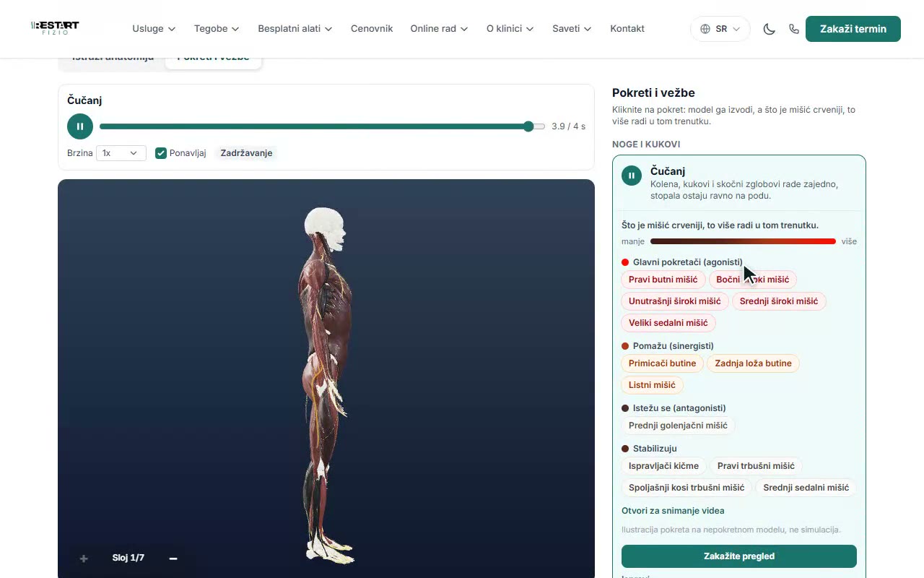The image size is (924, 578).
Task: Open the Otvori za snimanje videa link
Action: (673, 511)
